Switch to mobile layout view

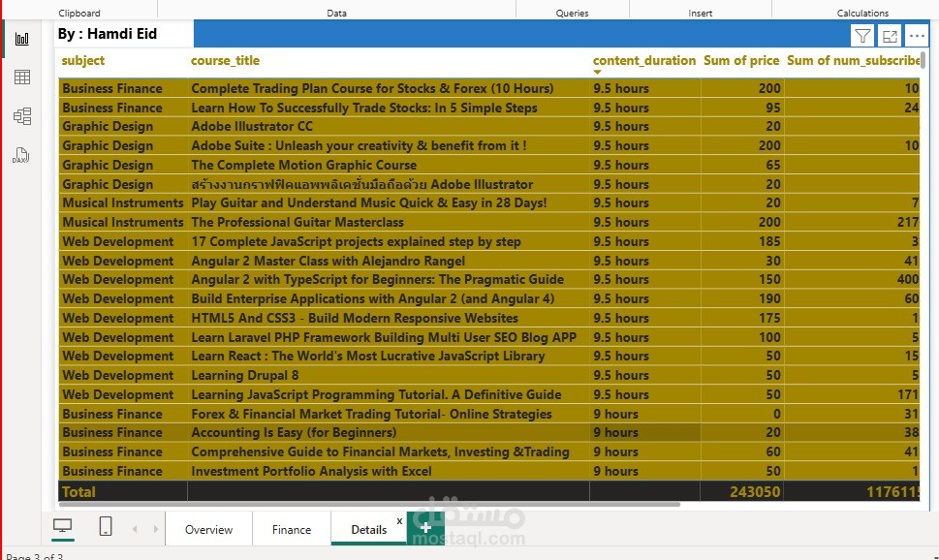106,526
